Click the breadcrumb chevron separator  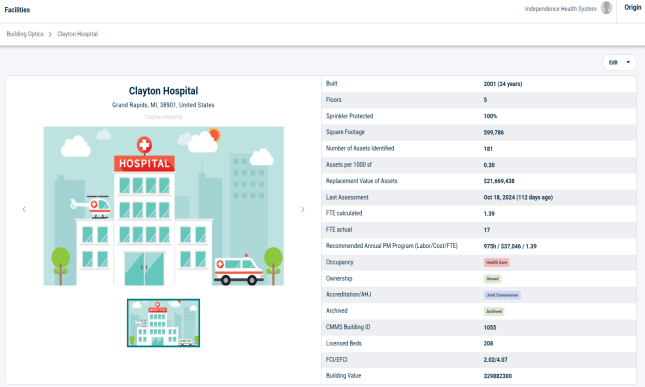coord(50,34)
